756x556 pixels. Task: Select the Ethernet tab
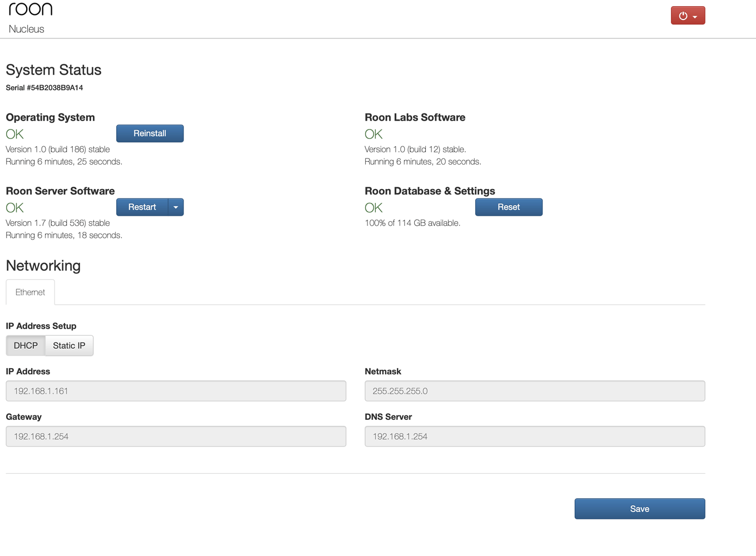coord(30,292)
